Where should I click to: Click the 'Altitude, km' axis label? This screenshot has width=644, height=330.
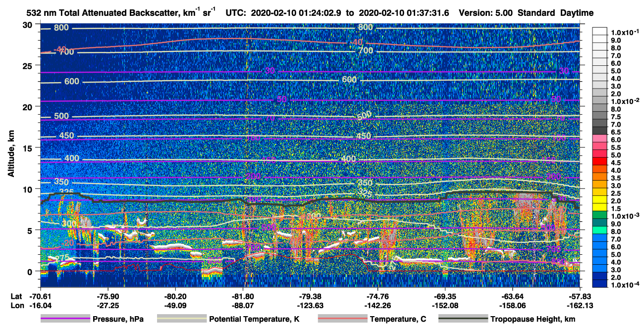[x=11, y=155]
